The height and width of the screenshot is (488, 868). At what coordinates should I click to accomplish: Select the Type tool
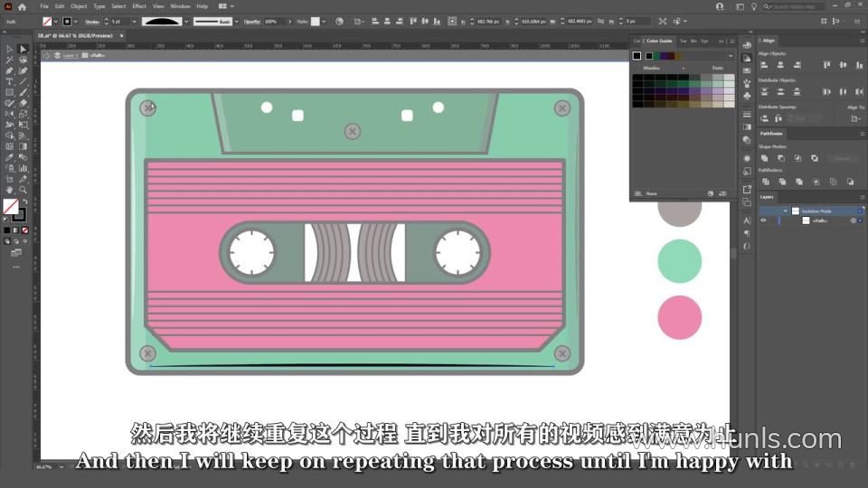(x=9, y=82)
